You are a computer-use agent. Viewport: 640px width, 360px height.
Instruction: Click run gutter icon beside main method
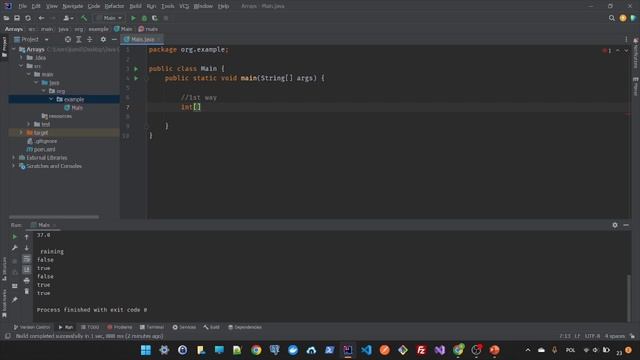point(136,78)
